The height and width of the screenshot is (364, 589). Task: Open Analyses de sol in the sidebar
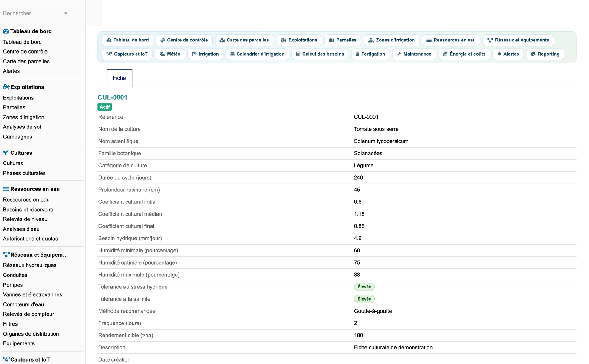(22, 127)
